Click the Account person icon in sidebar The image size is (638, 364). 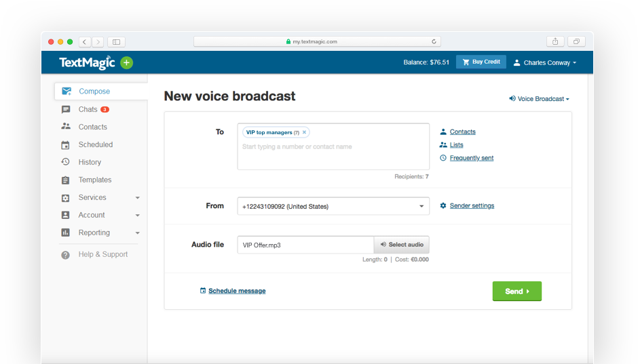point(65,215)
